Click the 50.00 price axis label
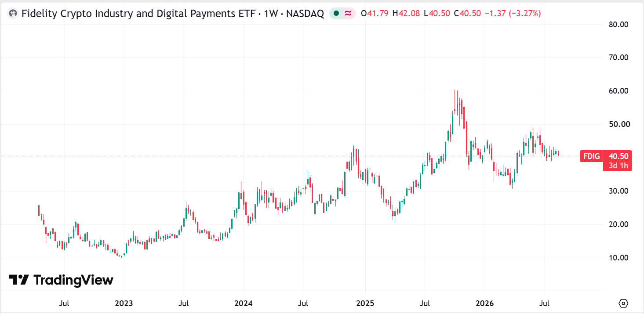The image size is (644, 314). pos(619,124)
